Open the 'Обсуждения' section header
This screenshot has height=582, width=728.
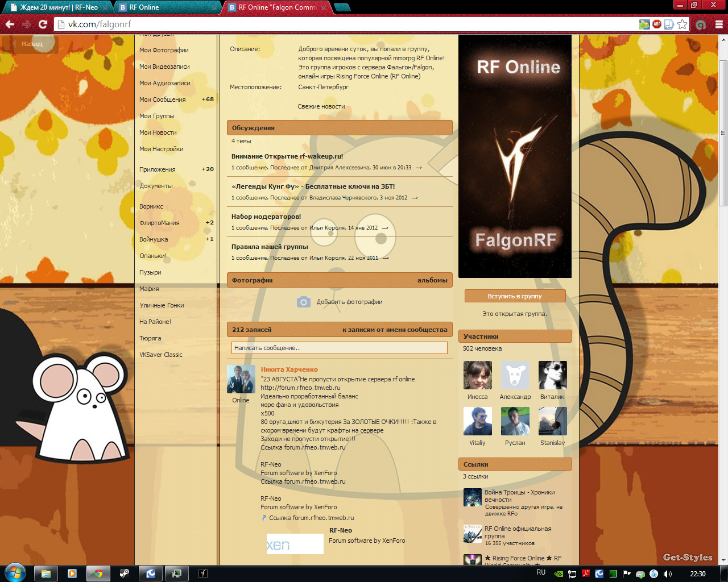[340, 128]
